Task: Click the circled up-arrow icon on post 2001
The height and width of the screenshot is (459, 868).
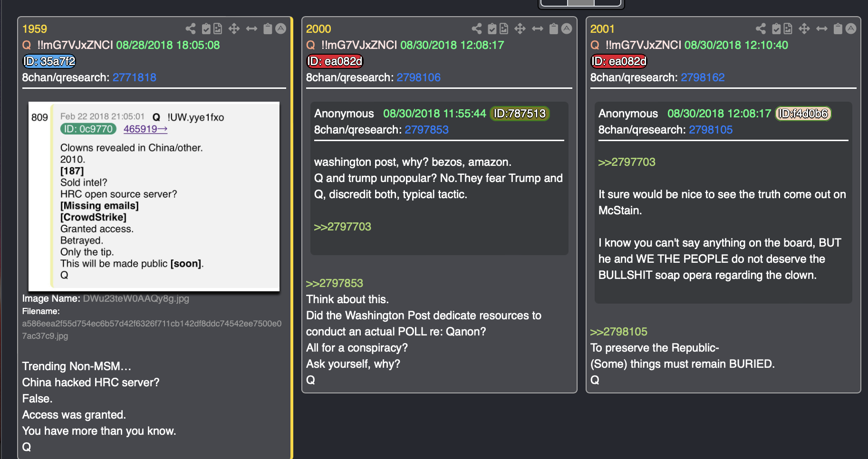Action: point(851,29)
